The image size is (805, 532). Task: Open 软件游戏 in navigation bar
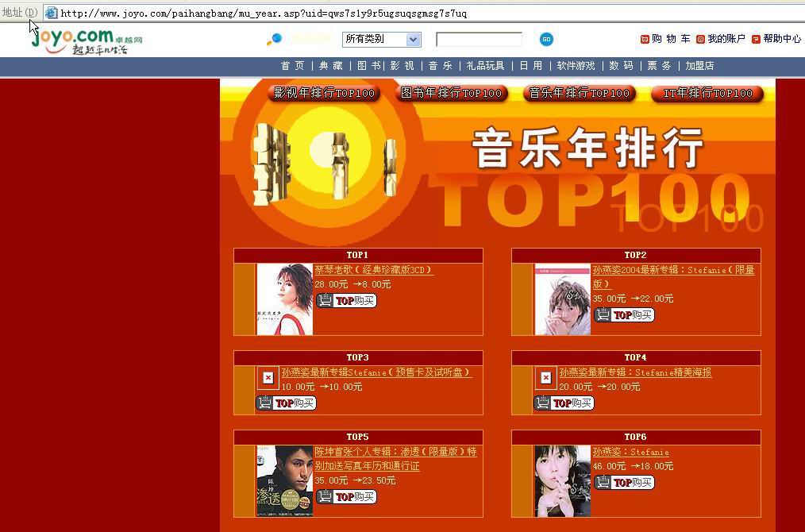point(576,66)
